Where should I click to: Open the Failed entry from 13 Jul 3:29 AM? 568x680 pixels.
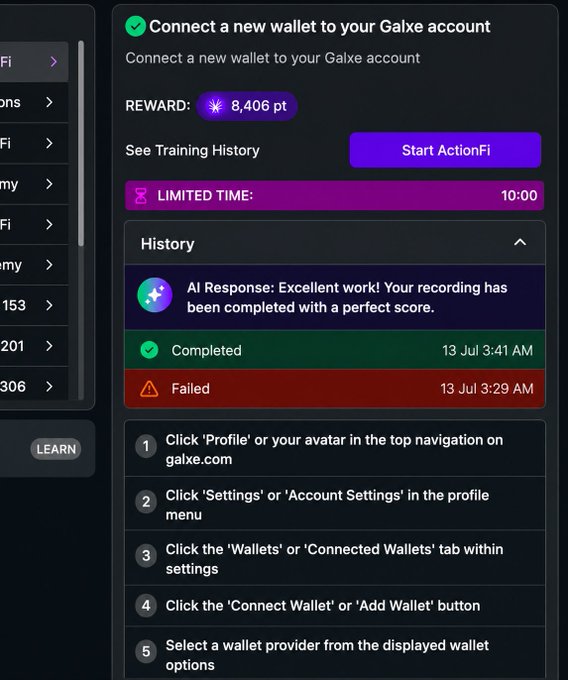click(x=335, y=389)
